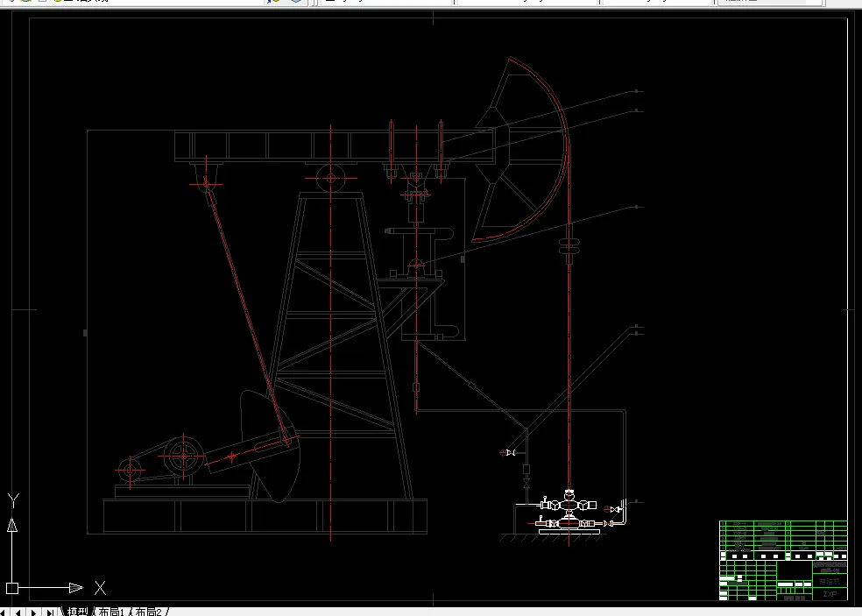Viewport: 862px width, 616px height.
Task: Select the wellhead valve assembly drawing
Action: coord(569,513)
